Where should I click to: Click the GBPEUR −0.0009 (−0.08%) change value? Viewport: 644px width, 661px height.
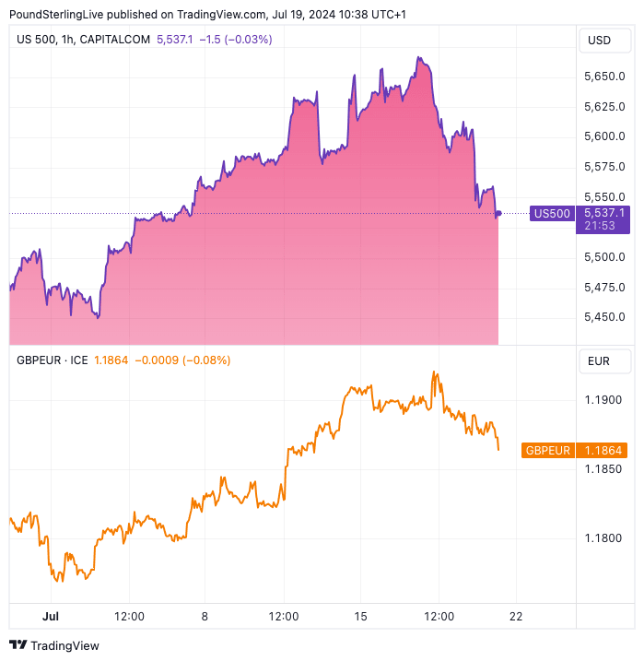point(182,360)
